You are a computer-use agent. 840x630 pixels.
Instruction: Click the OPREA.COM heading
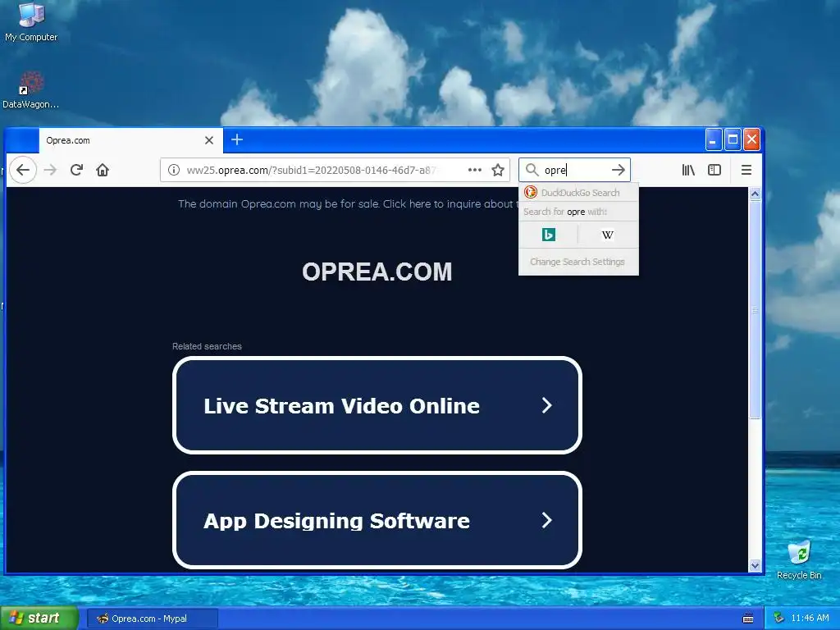[x=377, y=272]
